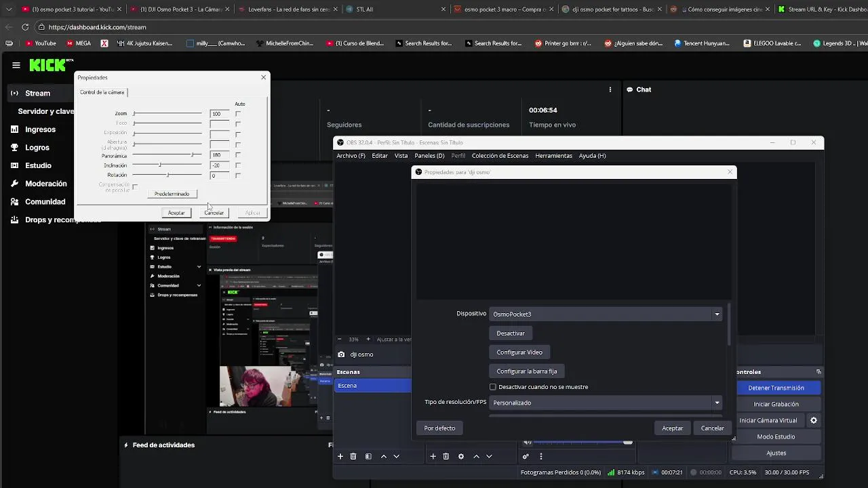Click Detener Transmisión button

(776, 388)
